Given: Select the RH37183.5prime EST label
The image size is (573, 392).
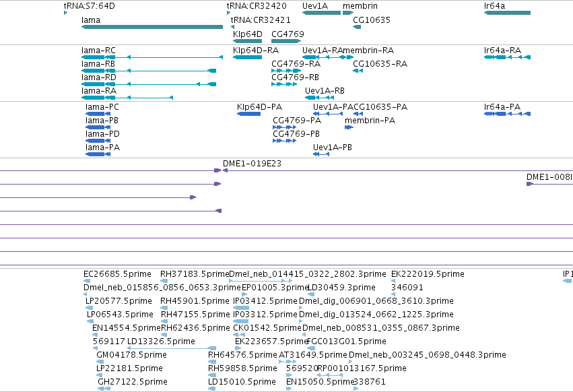Looking at the screenshot, I should (195, 274).
